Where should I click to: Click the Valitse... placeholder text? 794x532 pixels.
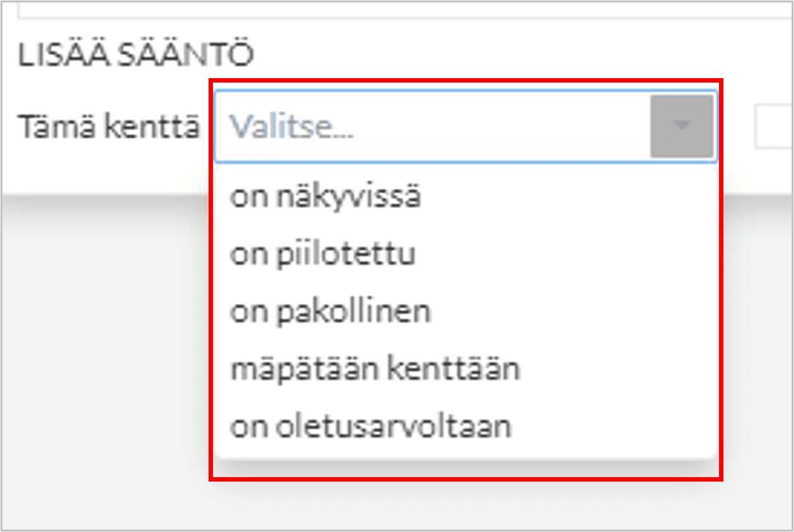coord(291,127)
